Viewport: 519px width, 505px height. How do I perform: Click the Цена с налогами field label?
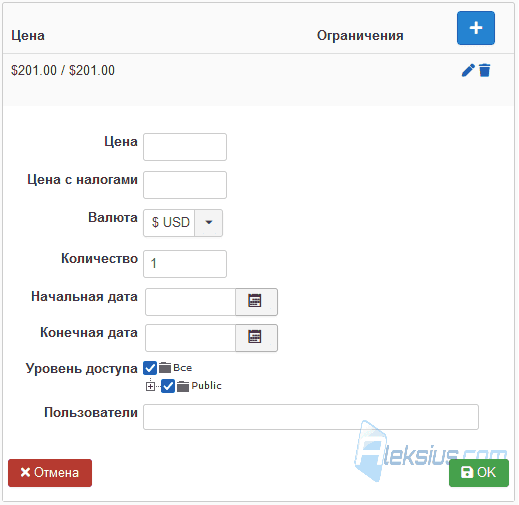point(82,179)
